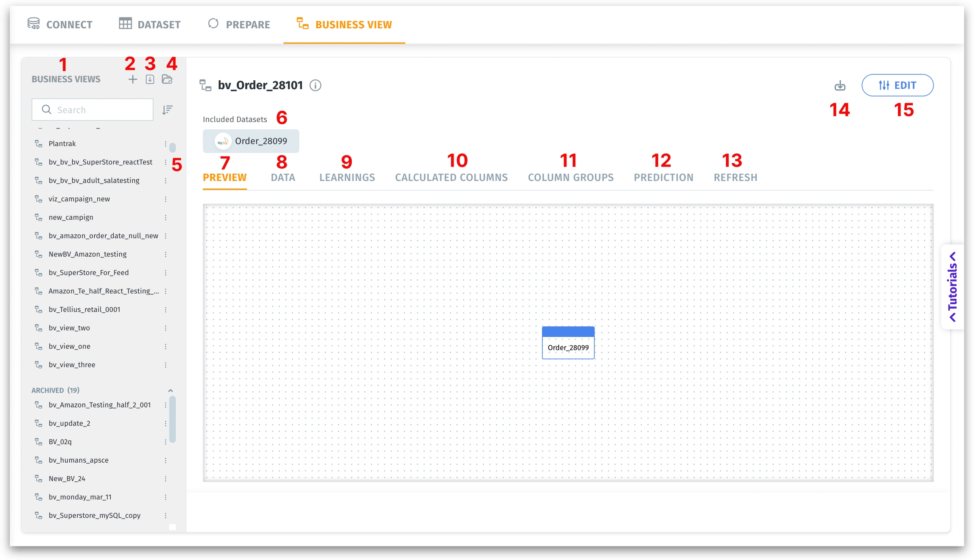
Task: Switch to the Calculated Columns tab
Action: pyautogui.click(x=451, y=178)
